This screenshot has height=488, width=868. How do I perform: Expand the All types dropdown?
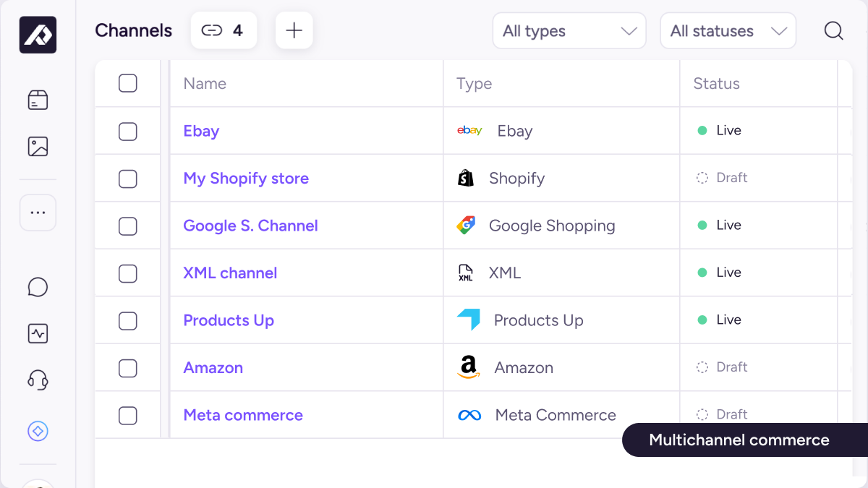click(x=569, y=31)
